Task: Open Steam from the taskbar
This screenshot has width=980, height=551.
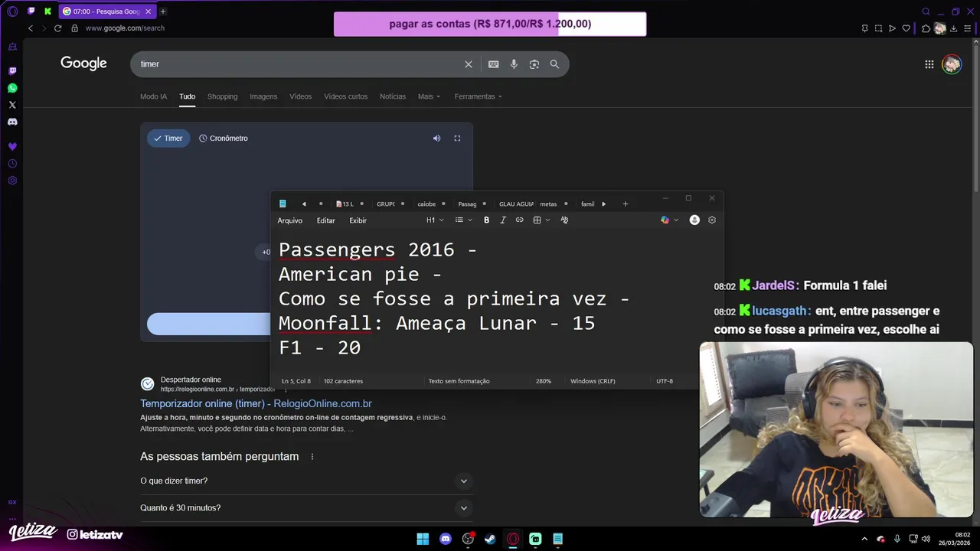Action: pyautogui.click(x=491, y=539)
